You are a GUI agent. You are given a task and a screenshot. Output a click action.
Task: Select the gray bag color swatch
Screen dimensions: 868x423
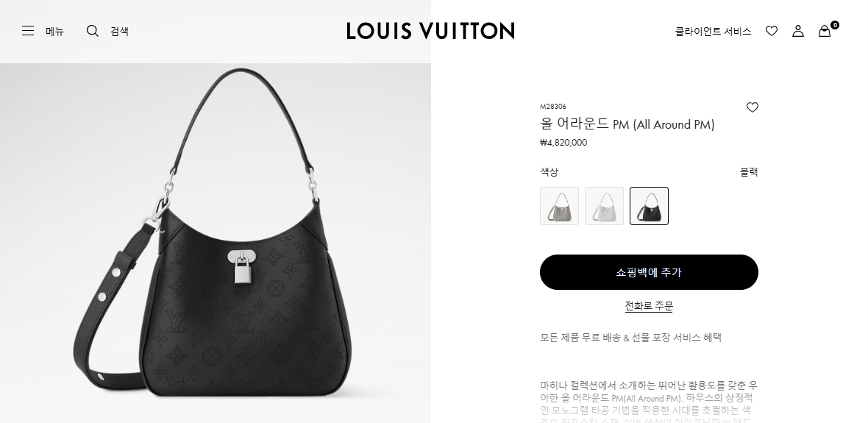coord(559,206)
